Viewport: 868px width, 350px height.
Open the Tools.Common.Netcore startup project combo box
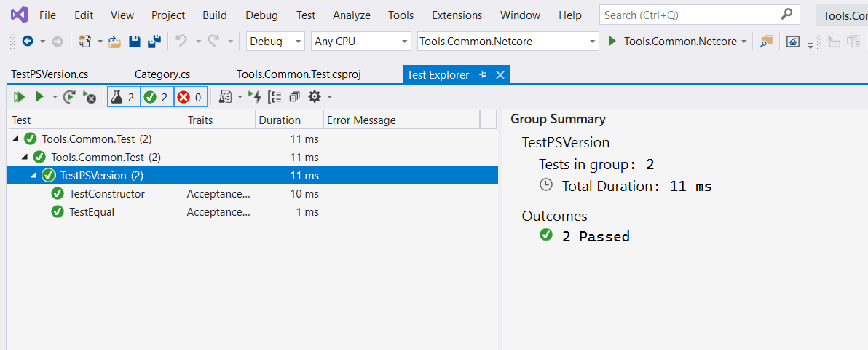pyautogui.click(x=508, y=42)
